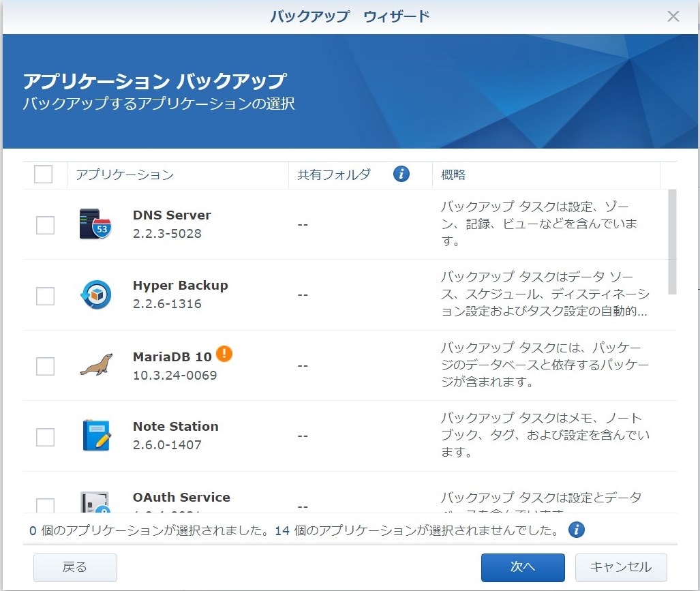700x591 pixels.
Task: Click the application list vertical scrollbar
Action: (672, 242)
